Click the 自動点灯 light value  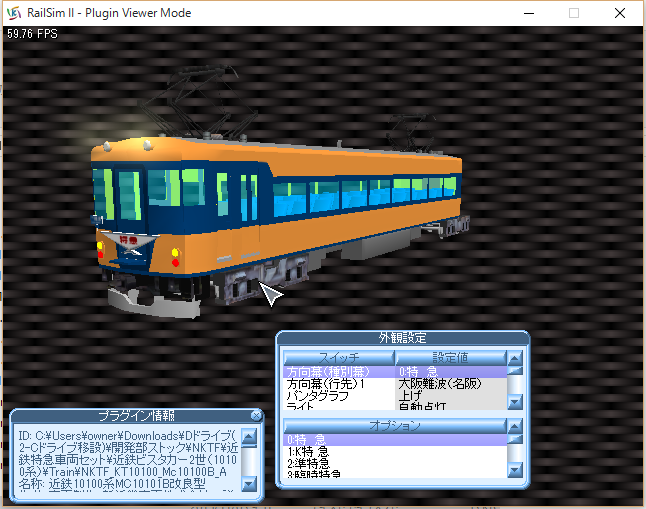point(451,406)
